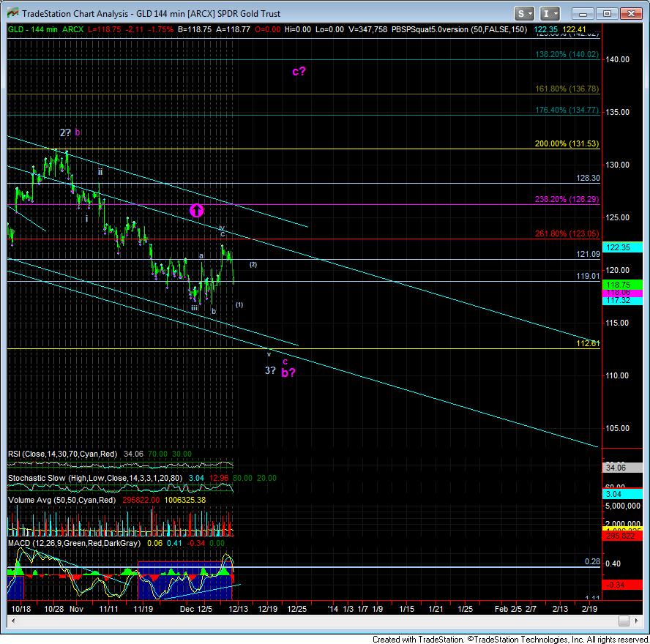Click the scroll-right arrow on horizontal scrollbar
The image size is (650, 644).
(636, 621)
